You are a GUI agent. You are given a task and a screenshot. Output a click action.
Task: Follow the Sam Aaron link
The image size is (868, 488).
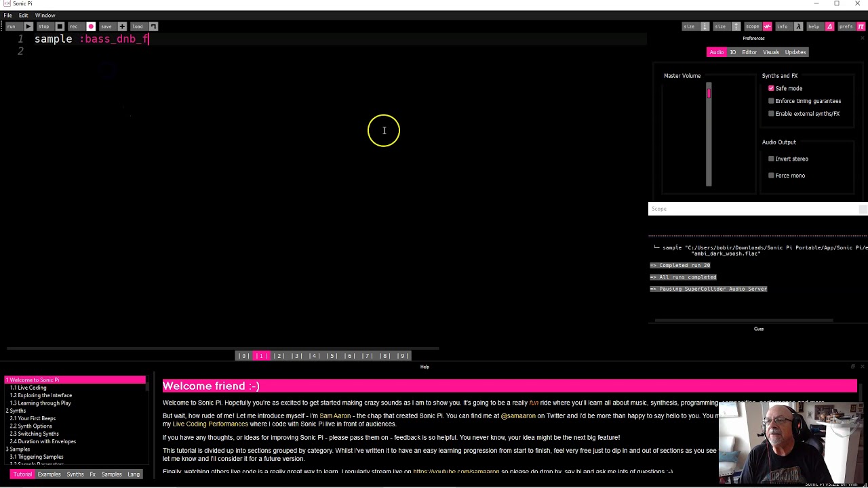(335, 416)
